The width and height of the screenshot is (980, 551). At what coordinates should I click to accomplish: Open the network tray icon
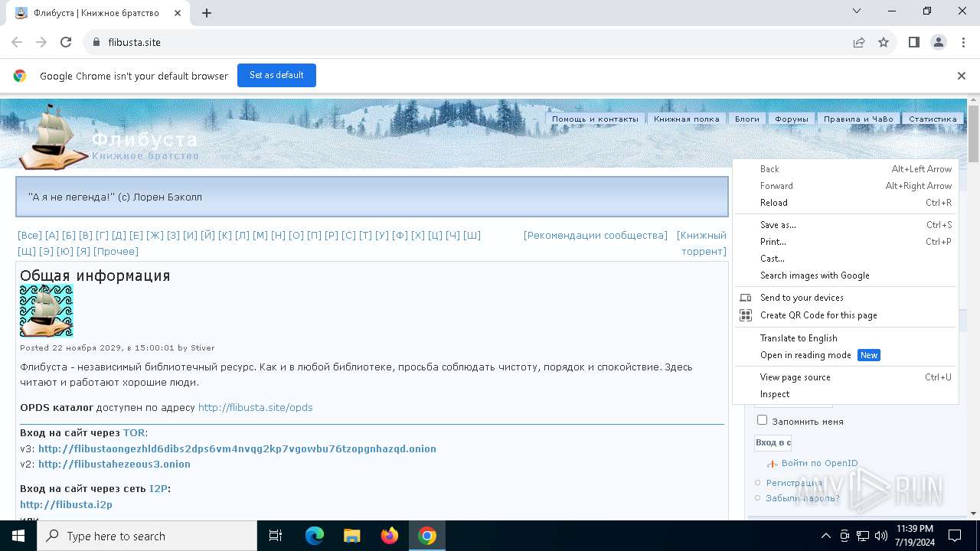click(863, 536)
